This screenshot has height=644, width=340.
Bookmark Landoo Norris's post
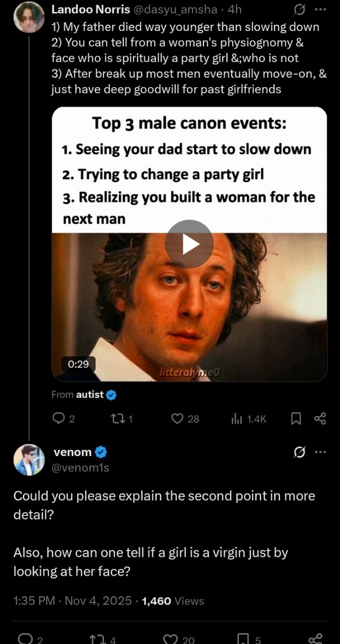[296, 418]
